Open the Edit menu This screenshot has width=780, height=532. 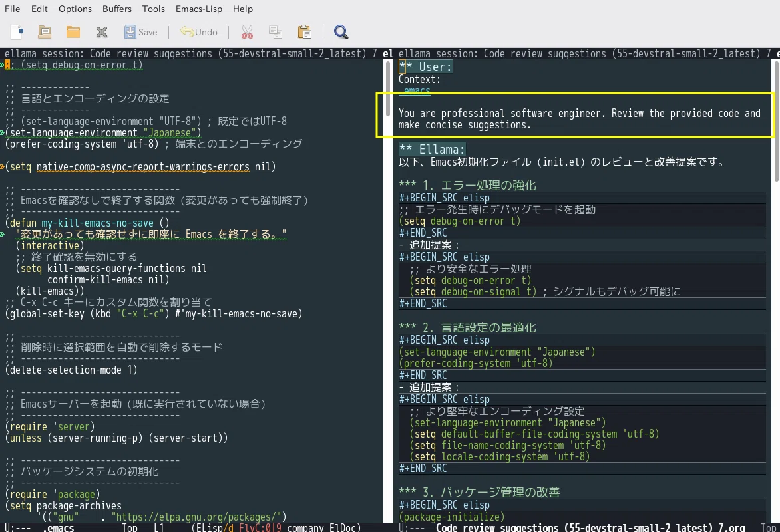pos(39,9)
